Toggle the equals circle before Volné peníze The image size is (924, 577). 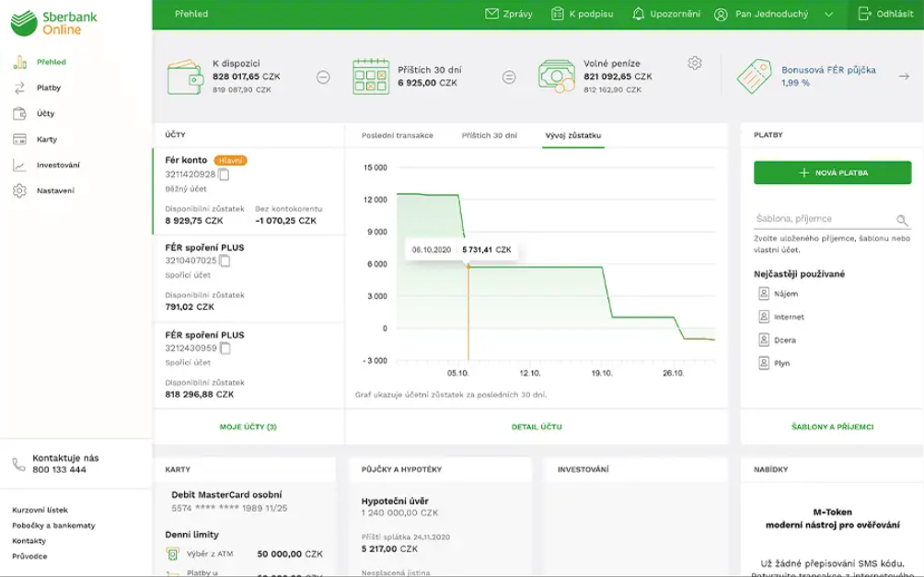pyautogui.click(x=509, y=77)
